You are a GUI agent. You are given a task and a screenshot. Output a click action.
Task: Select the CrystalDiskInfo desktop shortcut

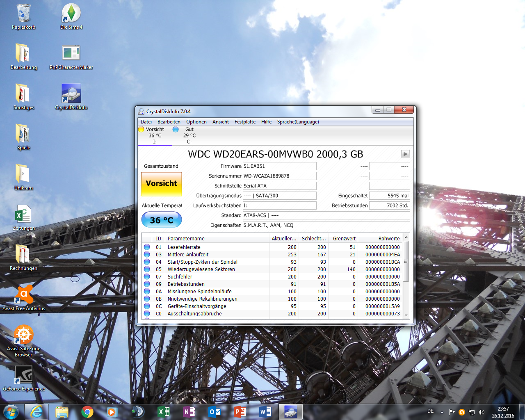pyautogui.click(x=71, y=97)
